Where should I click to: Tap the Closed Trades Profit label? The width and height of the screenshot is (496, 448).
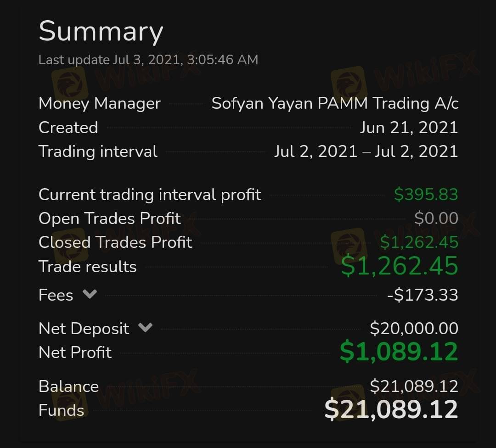[x=115, y=242]
